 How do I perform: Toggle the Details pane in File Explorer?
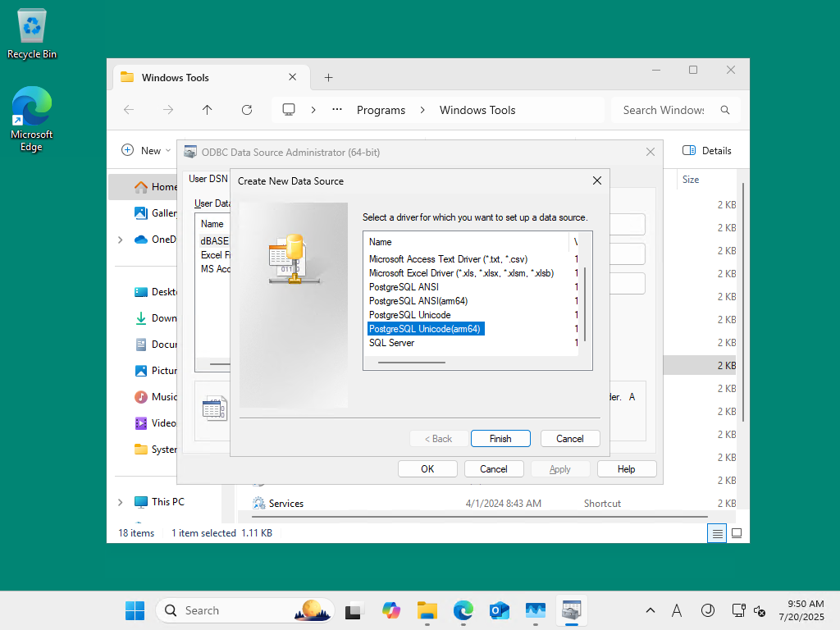[707, 151]
